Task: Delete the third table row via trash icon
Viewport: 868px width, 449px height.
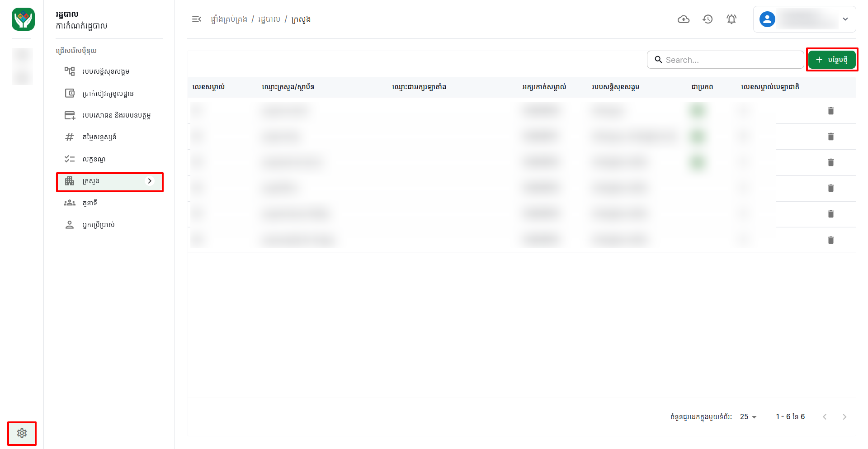Action: coord(830,162)
